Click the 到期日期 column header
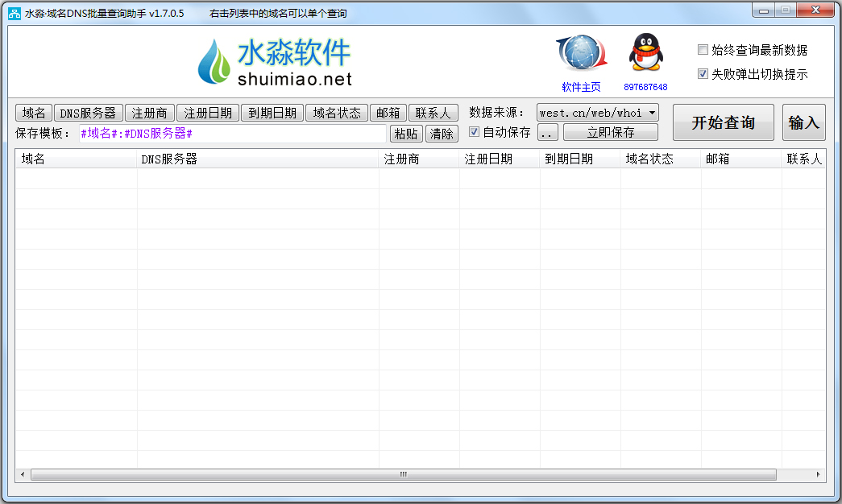Screen dimensions: 842x504 click(580, 159)
